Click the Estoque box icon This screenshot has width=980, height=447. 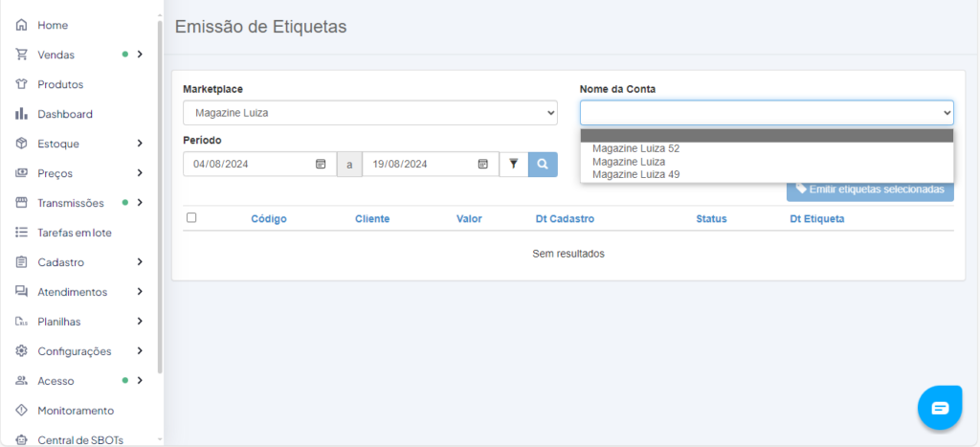click(21, 144)
